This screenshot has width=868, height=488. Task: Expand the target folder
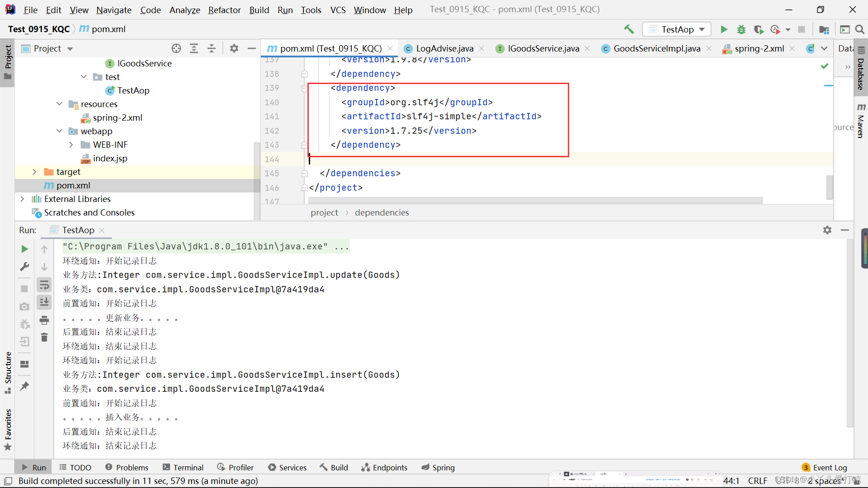(34, 172)
